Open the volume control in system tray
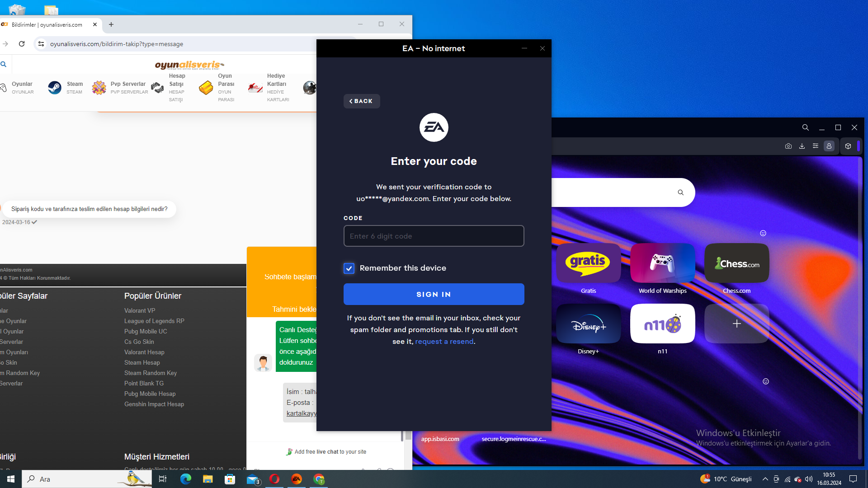Screen dimensions: 868x488 tap(809, 479)
